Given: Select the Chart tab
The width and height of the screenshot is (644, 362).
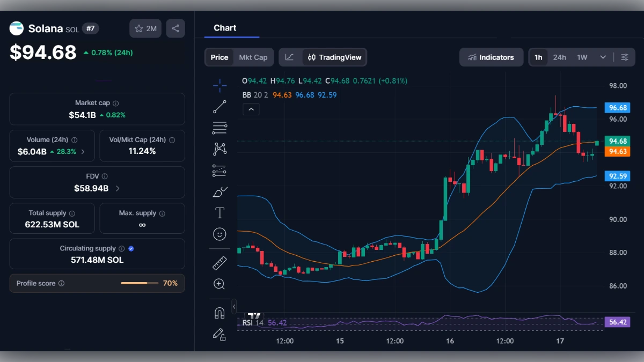Looking at the screenshot, I should [x=225, y=28].
